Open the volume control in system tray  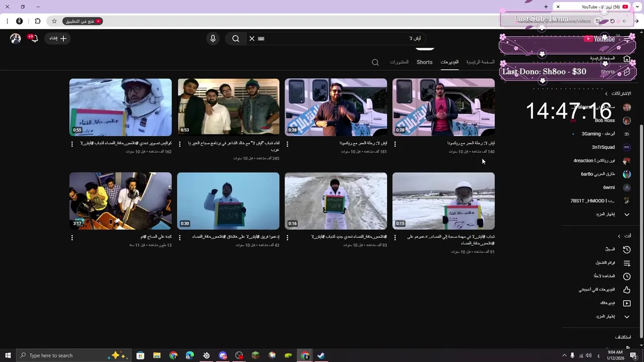[588, 355]
